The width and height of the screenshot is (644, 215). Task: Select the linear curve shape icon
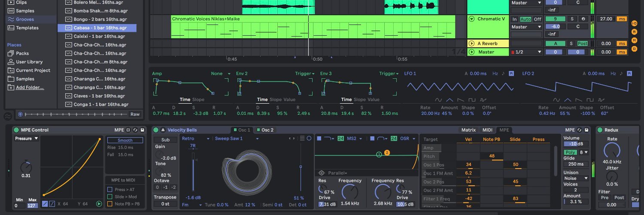(x=45, y=204)
